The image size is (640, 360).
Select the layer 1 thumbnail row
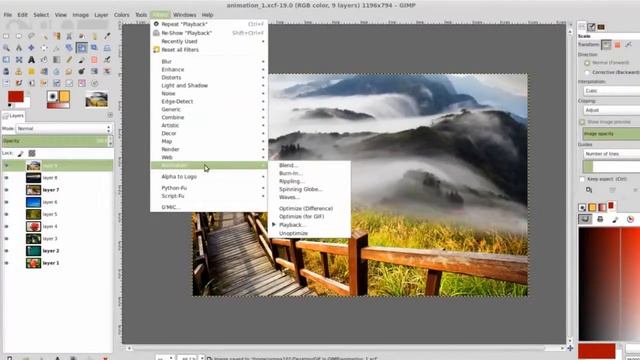[x=57, y=263]
